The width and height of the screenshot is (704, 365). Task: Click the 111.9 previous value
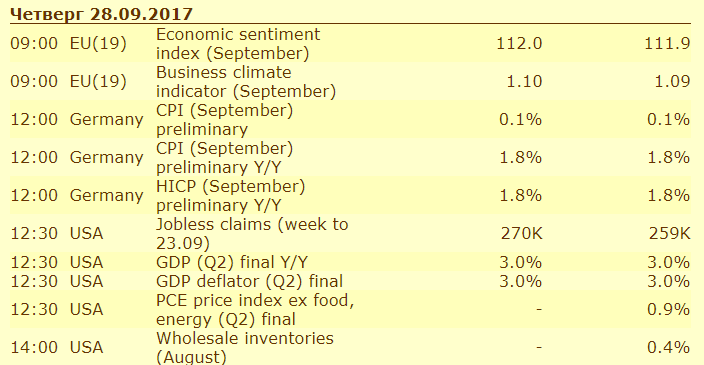pos(667,44)
